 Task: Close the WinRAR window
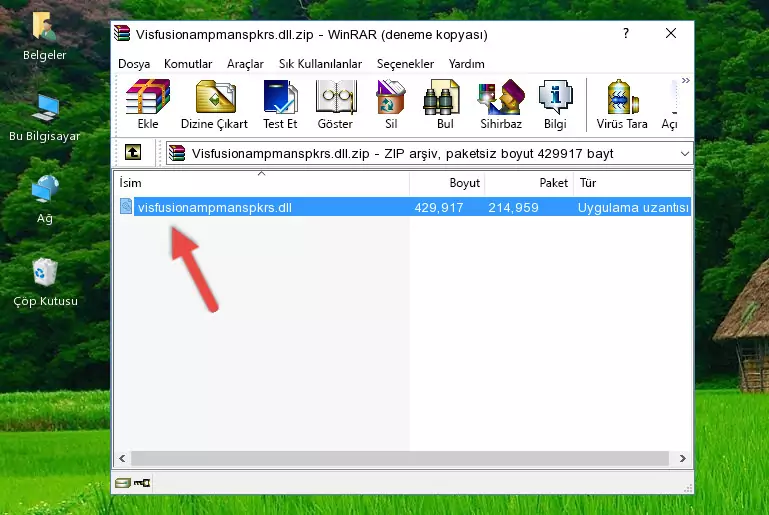[x=670, y=33]
